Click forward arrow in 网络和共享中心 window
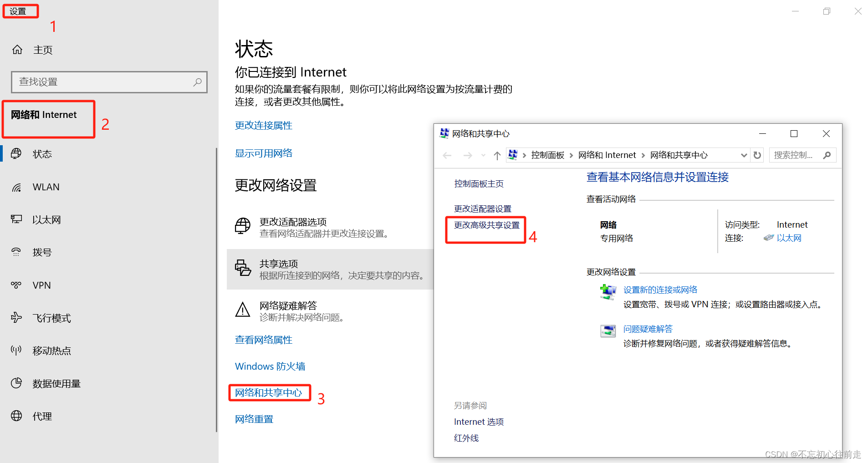The image size is (868, 463). (x=468, y=156)
